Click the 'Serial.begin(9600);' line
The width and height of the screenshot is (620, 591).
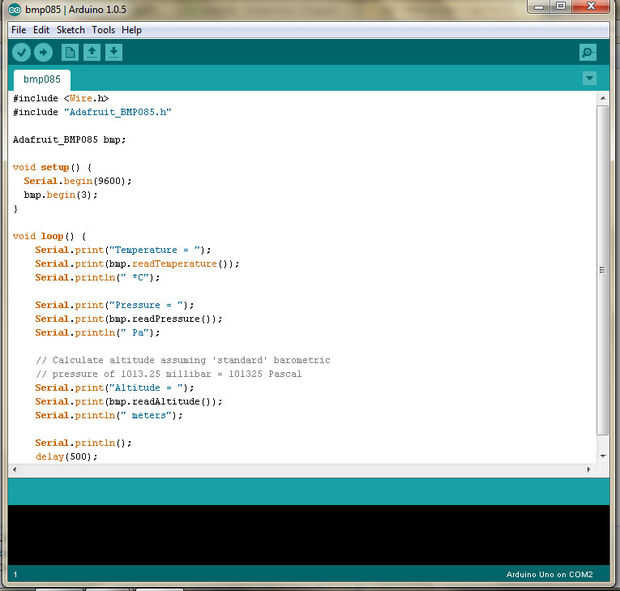[78, 181]
